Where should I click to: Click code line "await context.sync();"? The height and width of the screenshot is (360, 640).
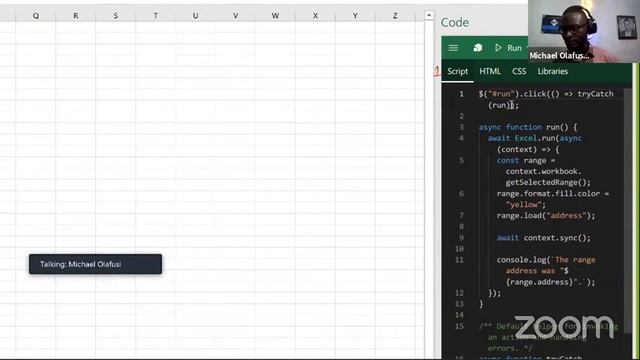click(543, 238)
